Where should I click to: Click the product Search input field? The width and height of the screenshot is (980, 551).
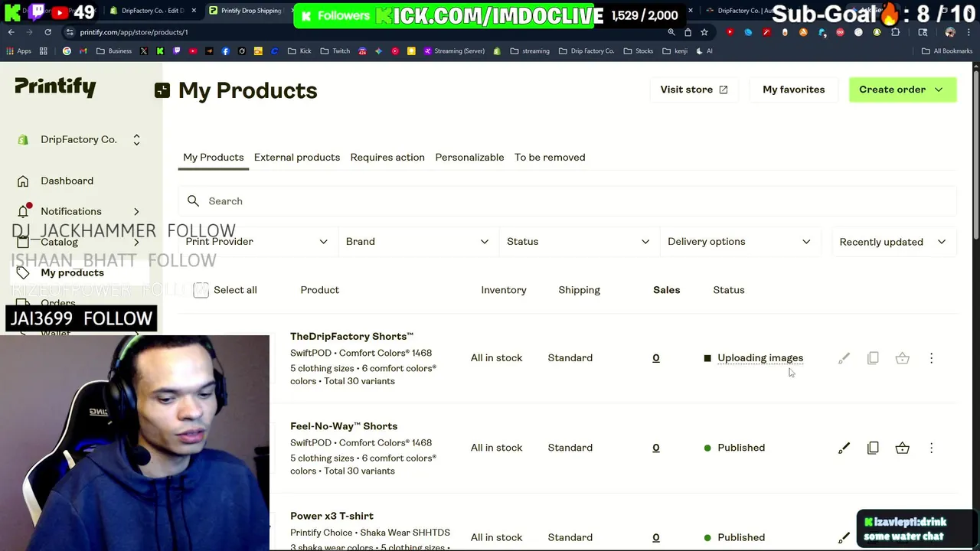567,201
